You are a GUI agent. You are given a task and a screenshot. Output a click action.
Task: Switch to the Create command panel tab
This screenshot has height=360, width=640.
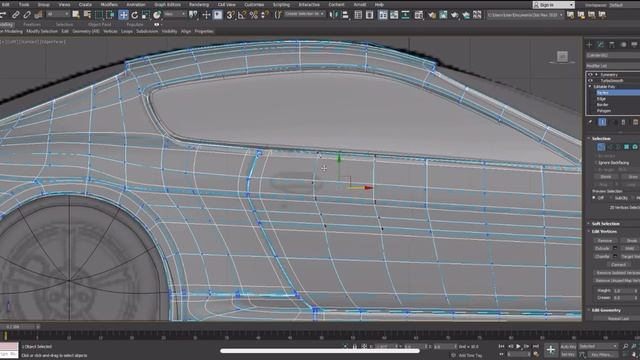click(x=589, y=44)
